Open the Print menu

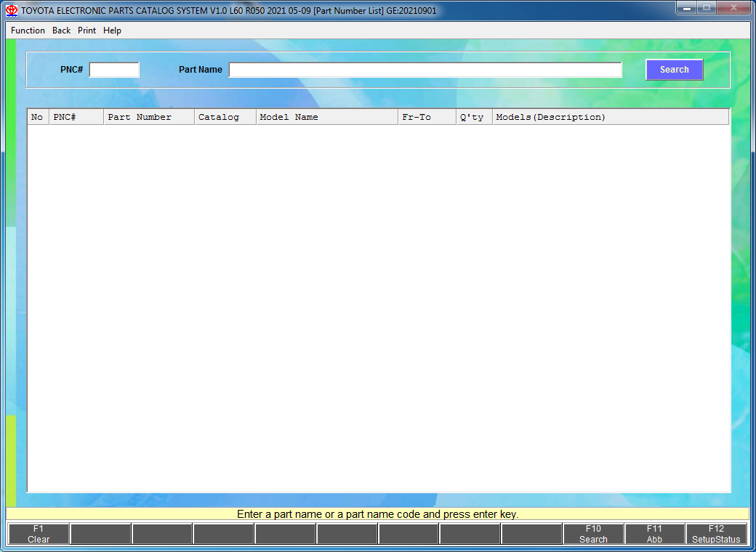(x=87, y=31)
